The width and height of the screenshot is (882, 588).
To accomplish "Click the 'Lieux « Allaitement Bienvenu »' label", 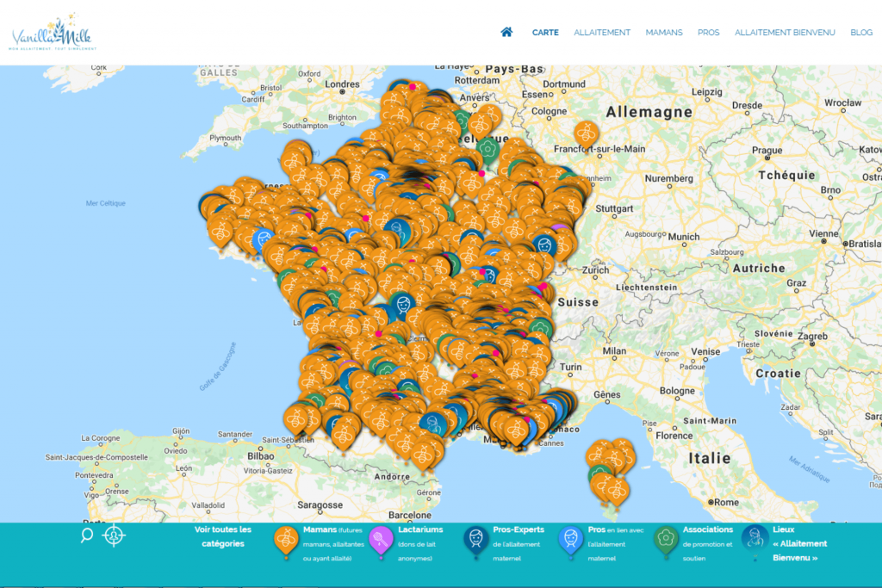I will point(799,543).
